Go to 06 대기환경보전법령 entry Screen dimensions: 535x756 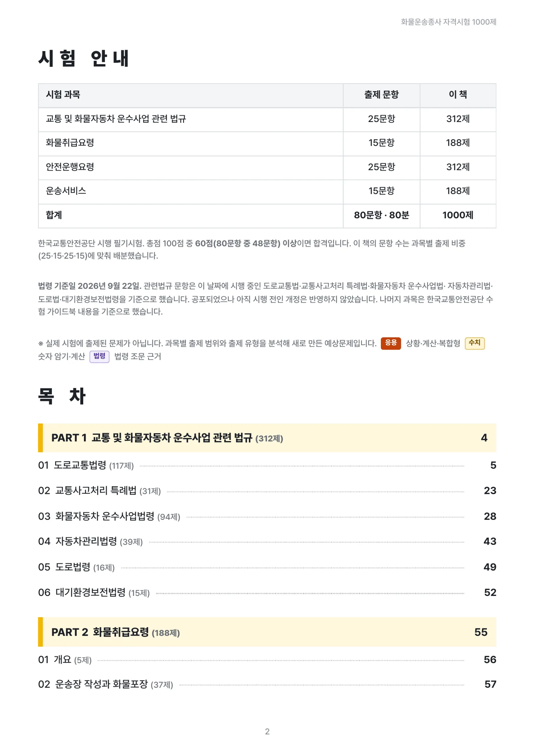(x=267, y=592)
